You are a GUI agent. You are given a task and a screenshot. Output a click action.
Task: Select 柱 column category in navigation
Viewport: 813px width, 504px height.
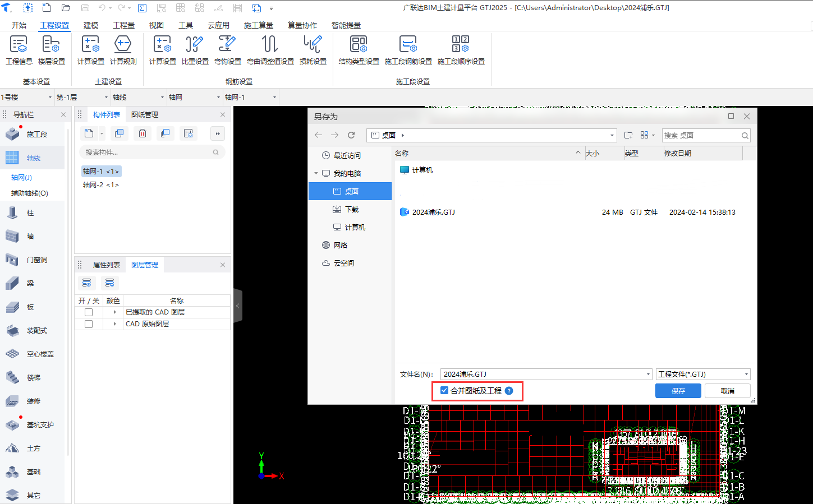33,213
